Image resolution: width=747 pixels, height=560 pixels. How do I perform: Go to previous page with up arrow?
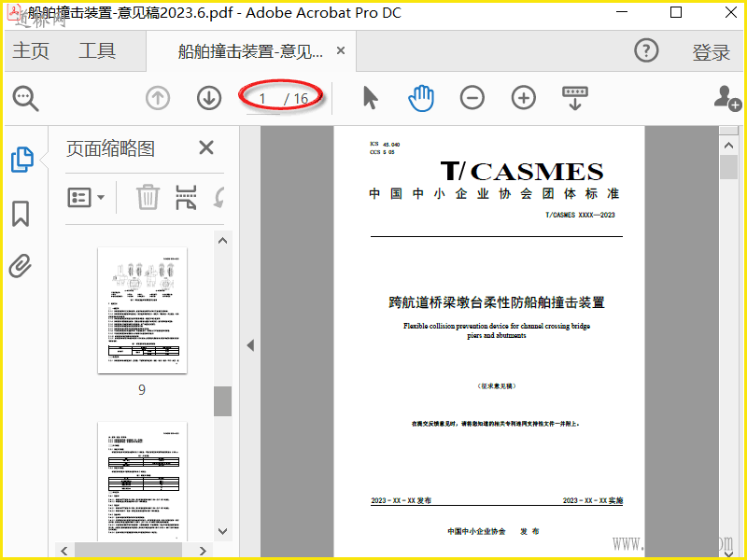pos(158,99)
